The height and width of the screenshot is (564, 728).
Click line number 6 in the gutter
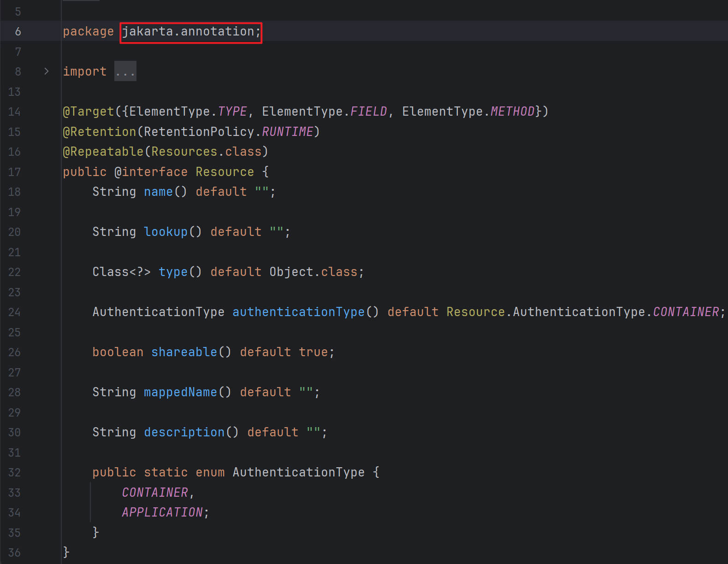[18, 31]
